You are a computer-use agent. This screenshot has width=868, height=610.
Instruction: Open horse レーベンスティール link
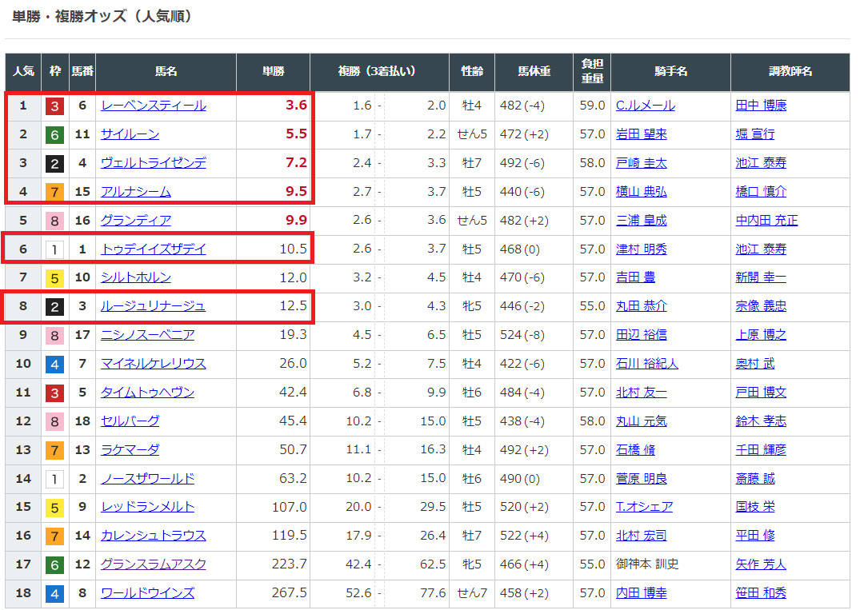point(153,106)
